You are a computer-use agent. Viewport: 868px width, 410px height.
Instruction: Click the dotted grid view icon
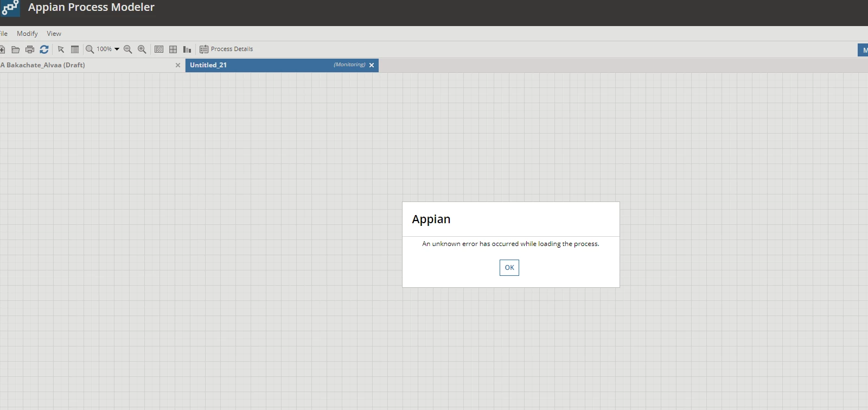tap(159, 49)
